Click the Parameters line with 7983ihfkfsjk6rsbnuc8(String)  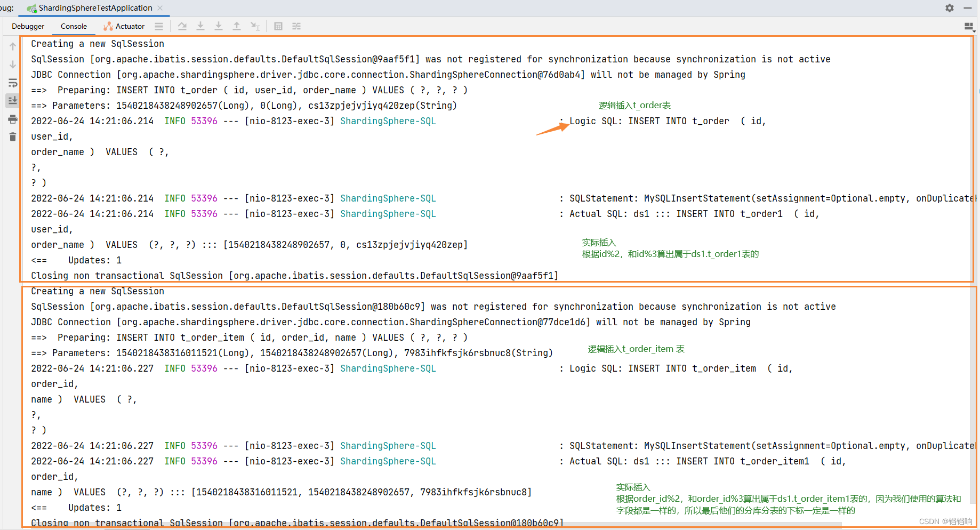coord(292,353)
